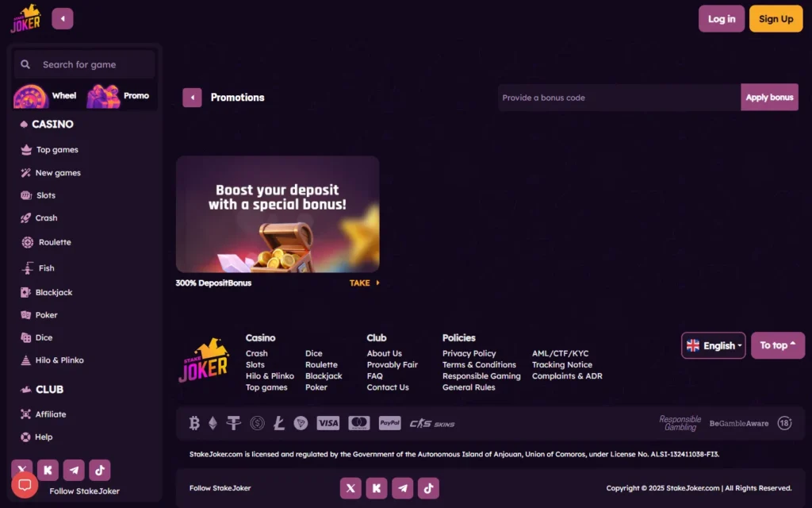Click the Poker icon in sidebar

coord(25,315)
